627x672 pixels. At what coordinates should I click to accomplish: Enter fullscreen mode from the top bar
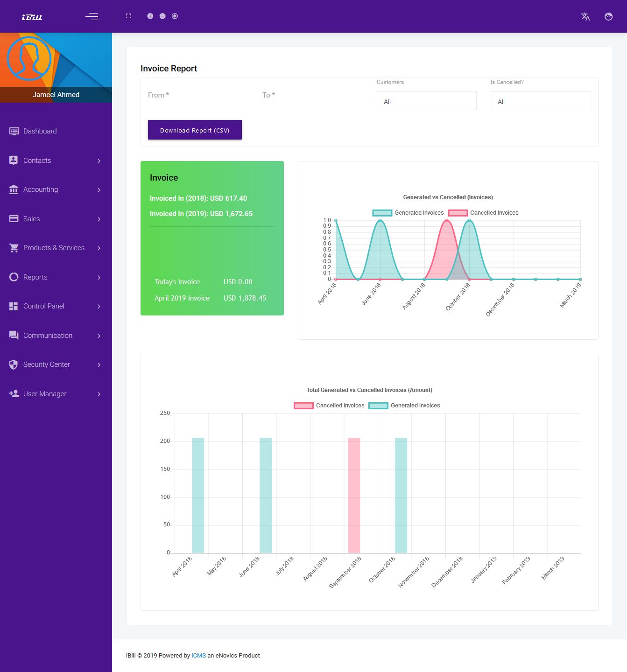[128, 16]
